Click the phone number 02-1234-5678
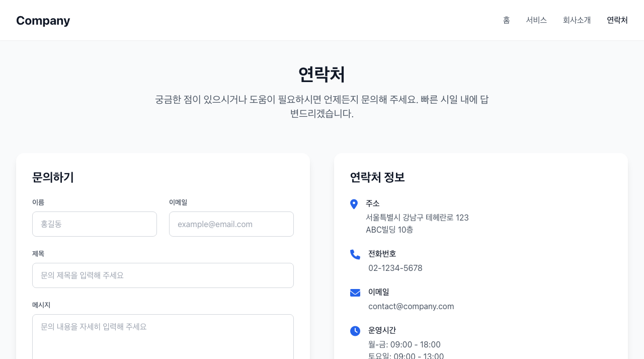The height and width of the screenshot is (359, 644). pos(395,268)
